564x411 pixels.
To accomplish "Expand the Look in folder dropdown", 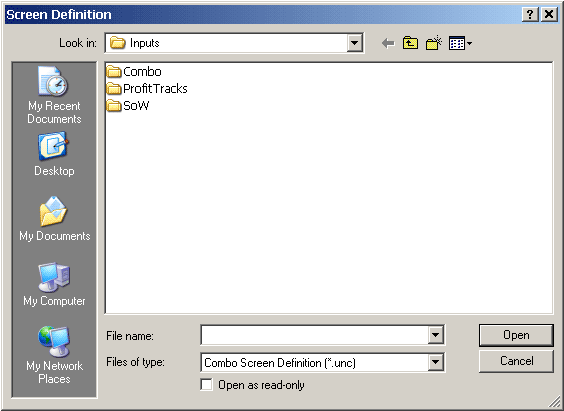I will tap(354, 43).
